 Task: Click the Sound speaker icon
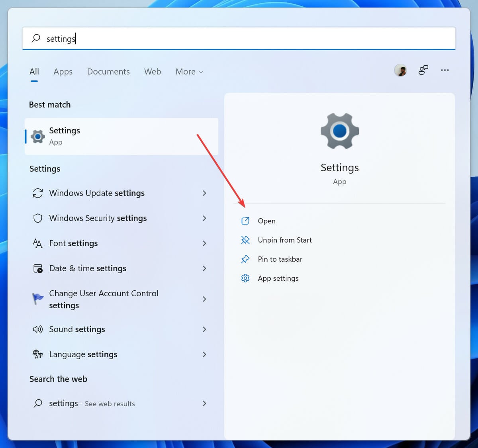[38, 329]
